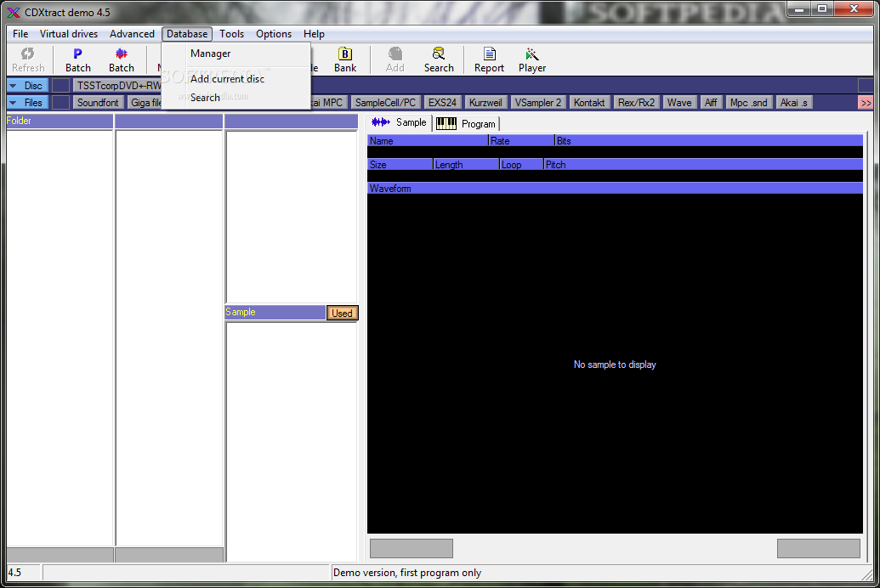Click the Waveform section header
The width and height of the screenshot is (880, 588).
click(615, 189)
